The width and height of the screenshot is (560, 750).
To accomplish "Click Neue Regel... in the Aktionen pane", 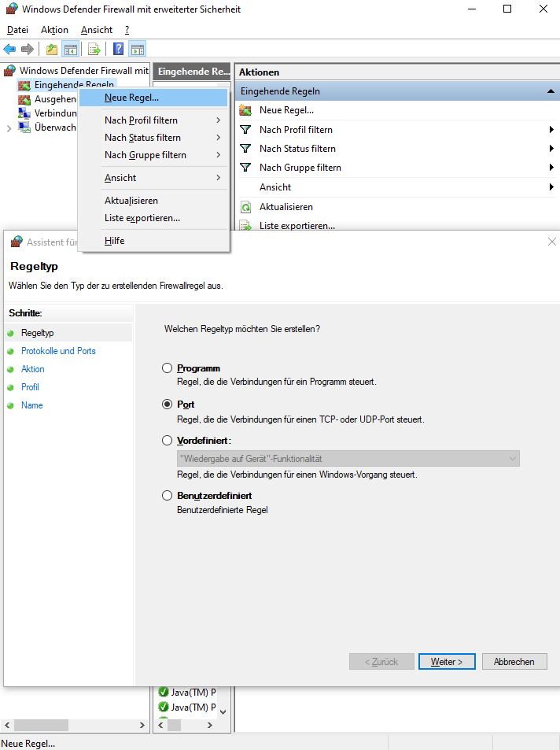I will point(286,110).
